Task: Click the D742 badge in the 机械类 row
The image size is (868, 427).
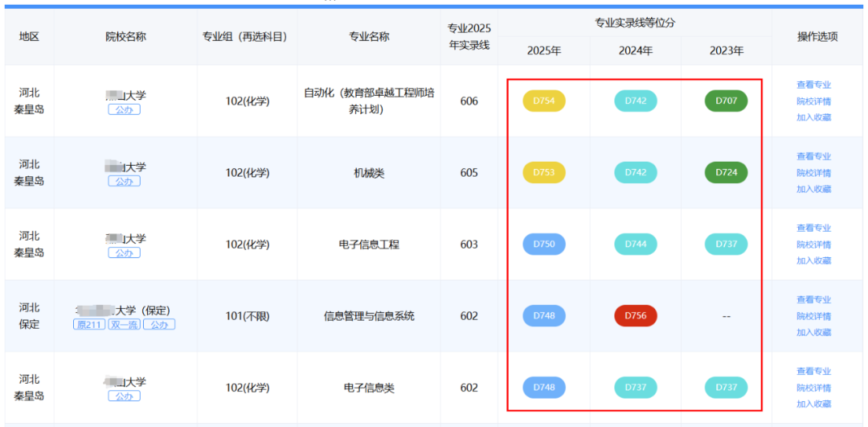Action: 636,172
